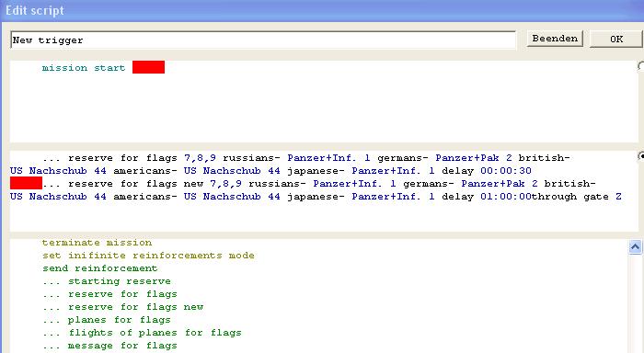Select the actions pane radio button
The image size is (644, 353).
[x=640, y=156]
